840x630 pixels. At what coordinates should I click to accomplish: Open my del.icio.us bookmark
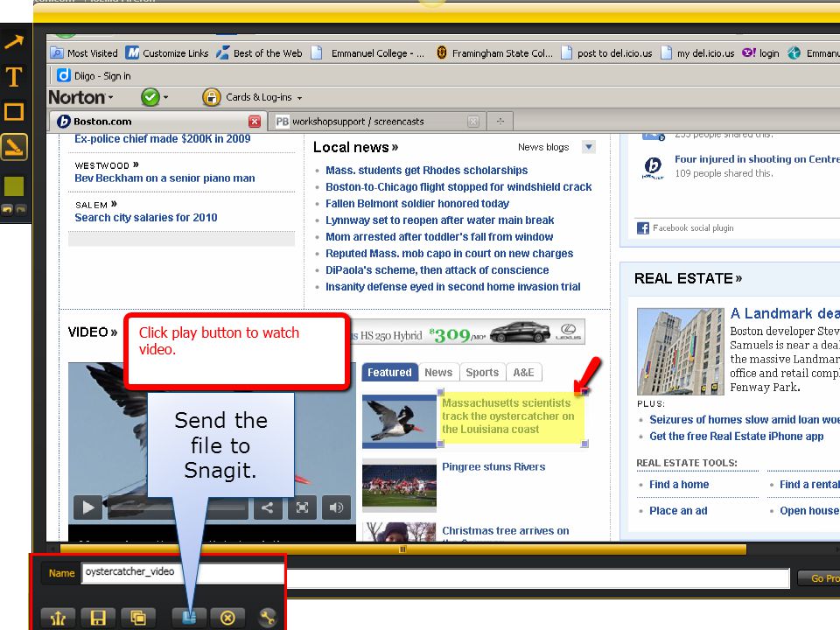[697, 53]
